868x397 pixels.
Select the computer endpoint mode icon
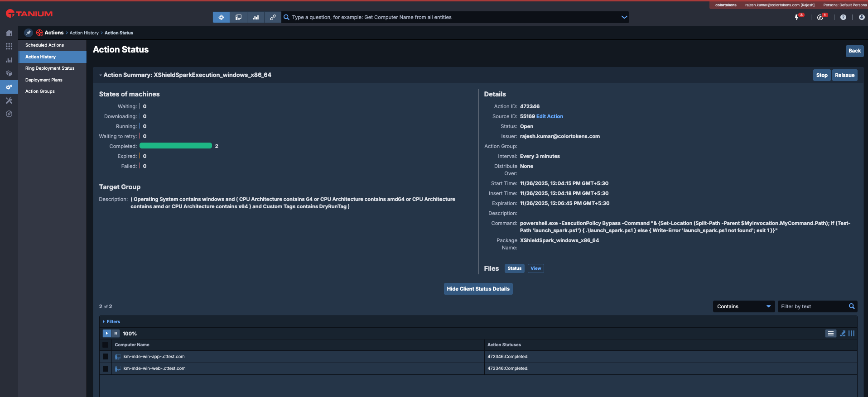click(x=238, y=17)
